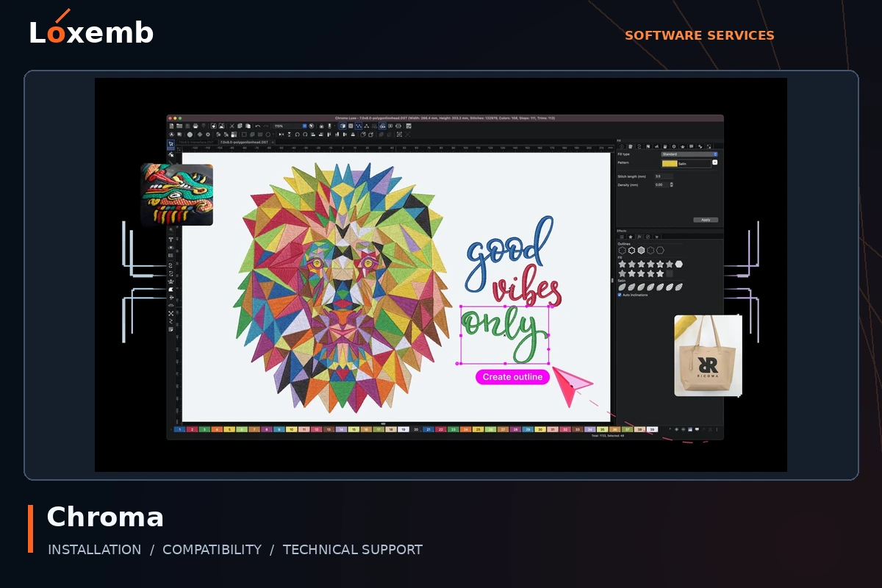
Task: Choose the bold filled hexagon outline effect
Action: click(x=642, y=251)
